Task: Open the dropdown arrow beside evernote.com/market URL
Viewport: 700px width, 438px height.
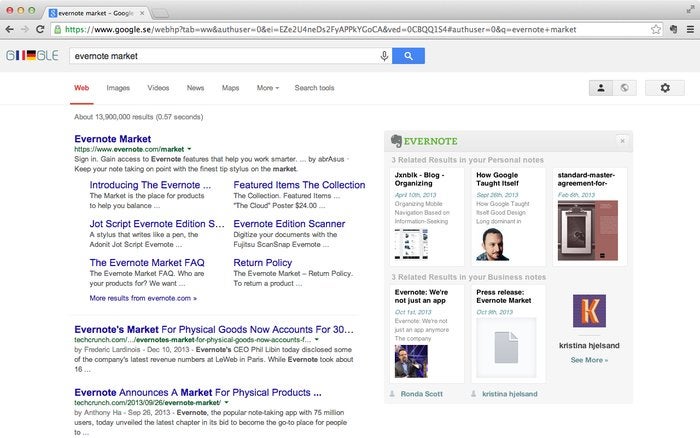Action: tap(189, 149)
